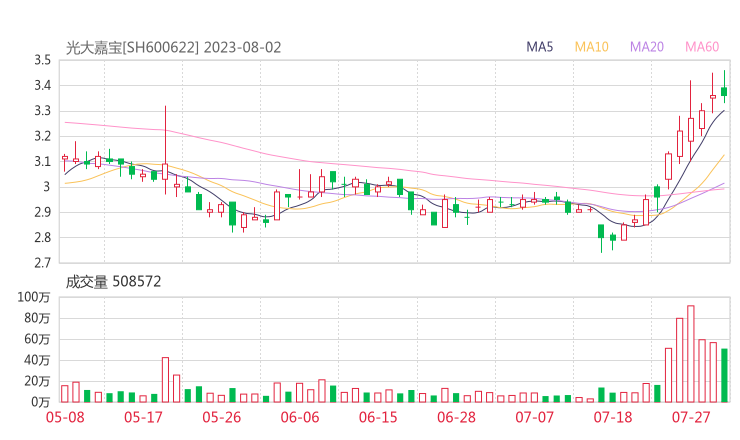
Task: Click the 05-08 date axis label
Action: (x=65, y=417)
